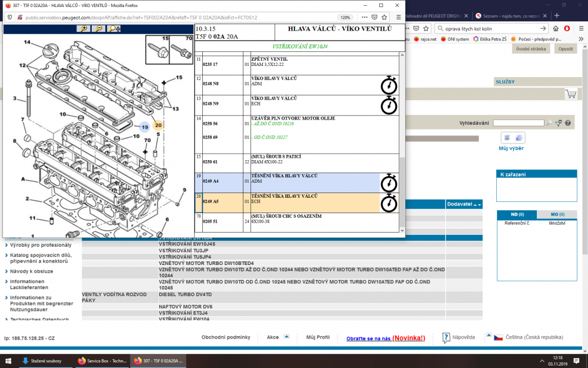Open ONI system bookmark

[455, 39]
